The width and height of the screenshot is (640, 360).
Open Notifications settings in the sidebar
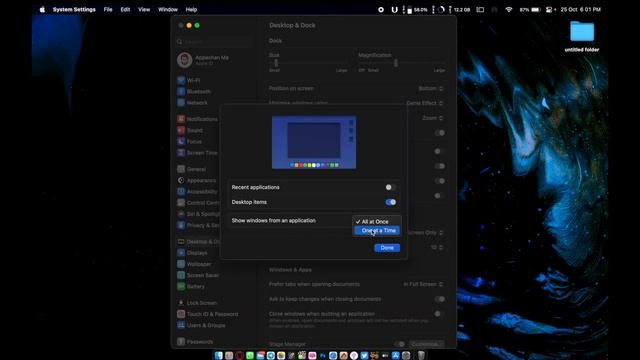point(198,119)
